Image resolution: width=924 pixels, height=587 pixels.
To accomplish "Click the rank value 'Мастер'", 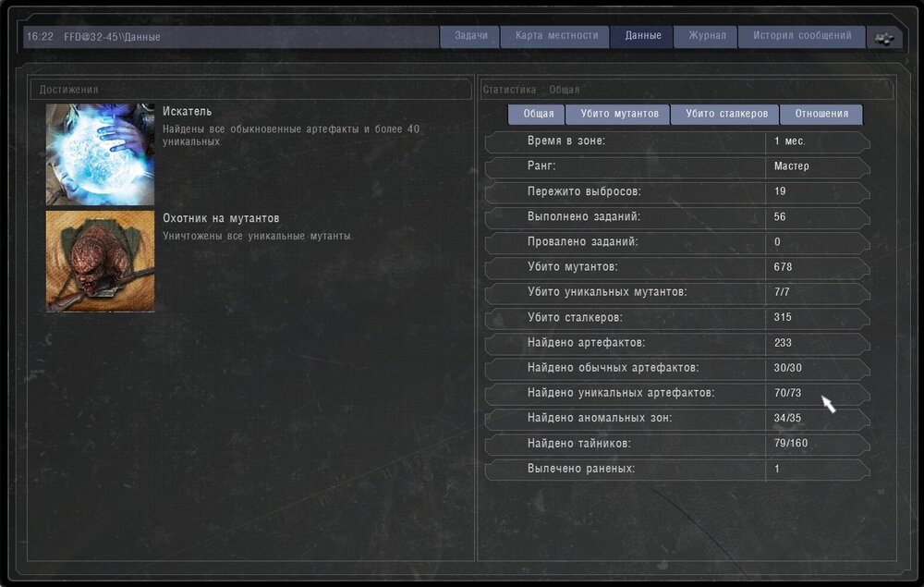I will click(x=792, y=166).
